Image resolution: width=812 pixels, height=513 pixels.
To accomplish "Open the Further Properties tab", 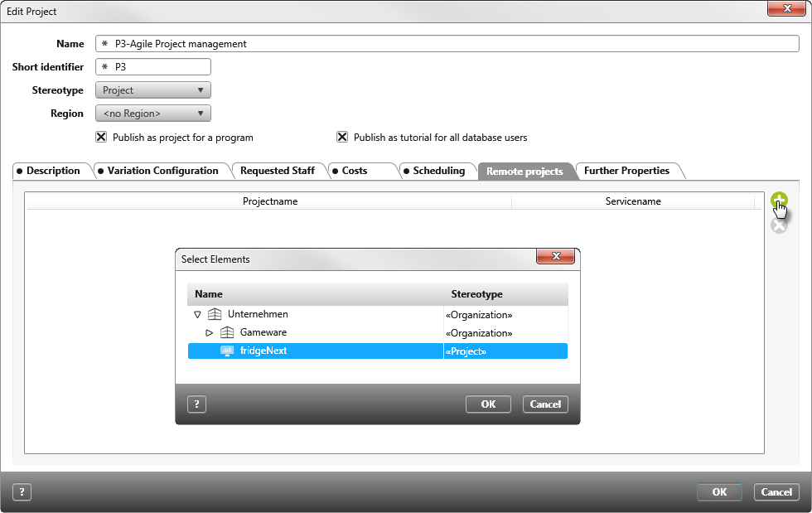I will click(626, 171).
